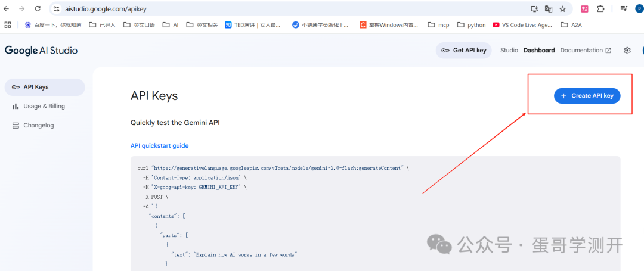Open the 百度一下 bookmark

(53, 25)
